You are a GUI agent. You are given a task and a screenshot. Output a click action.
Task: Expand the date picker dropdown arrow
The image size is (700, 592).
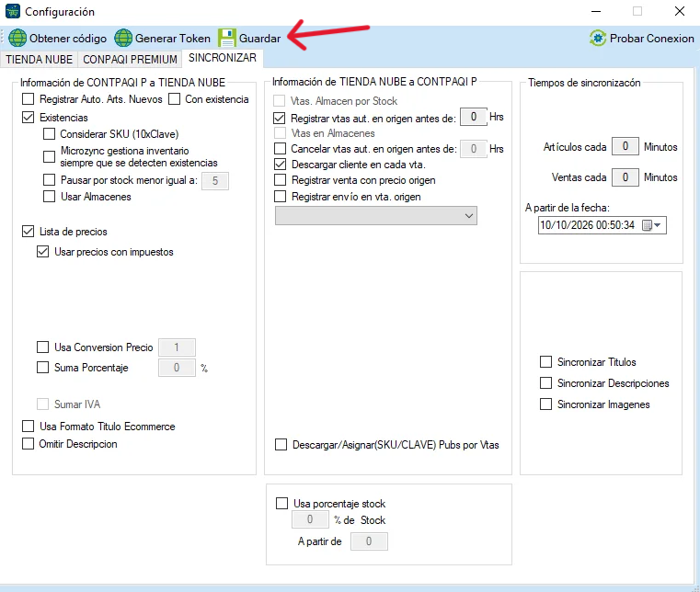[x=658, y=225]
